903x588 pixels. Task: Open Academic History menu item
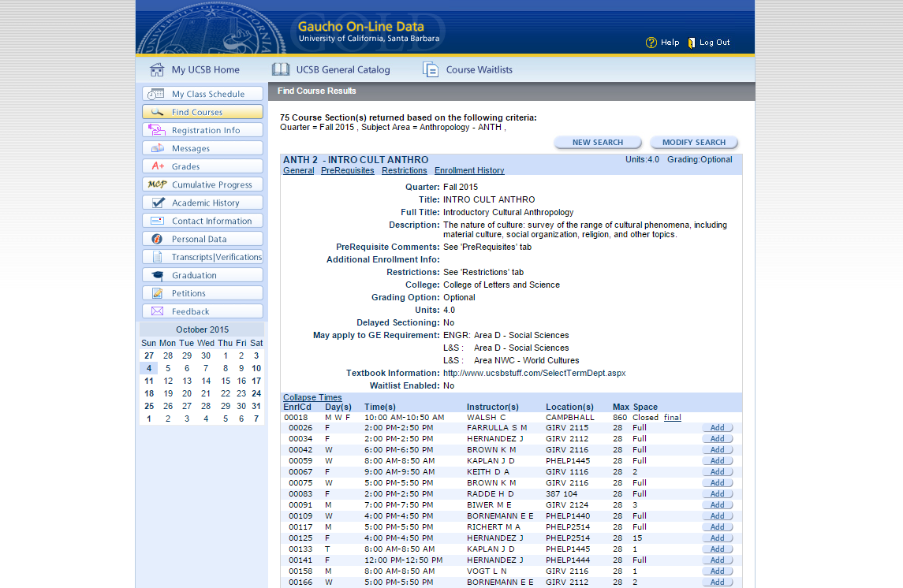click(x=203, y=203)
